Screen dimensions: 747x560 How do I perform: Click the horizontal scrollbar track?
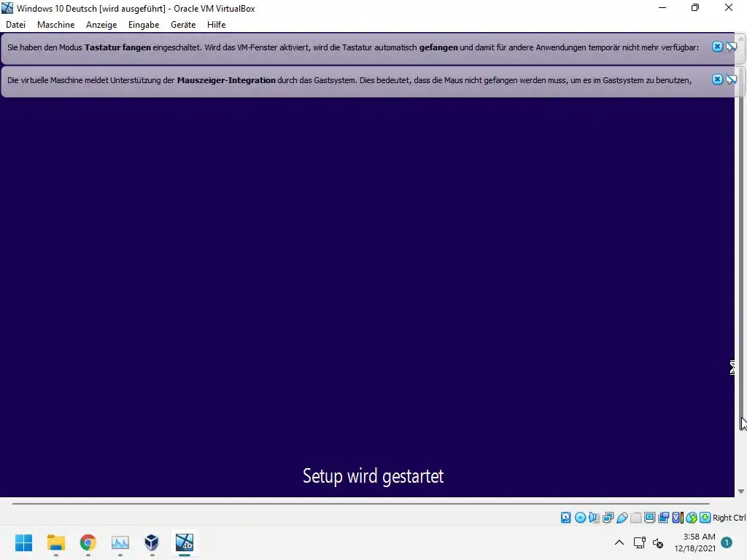tap(360, 503)
